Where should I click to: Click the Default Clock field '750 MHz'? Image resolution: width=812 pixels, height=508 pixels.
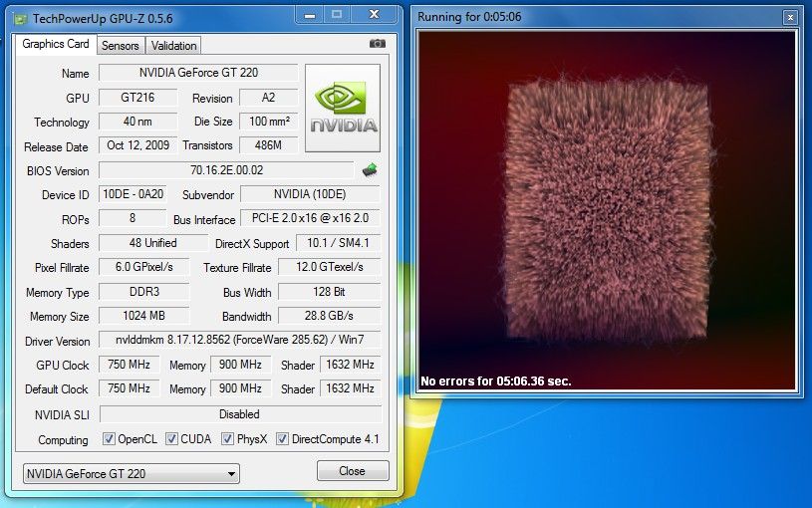tap(129, 388)
